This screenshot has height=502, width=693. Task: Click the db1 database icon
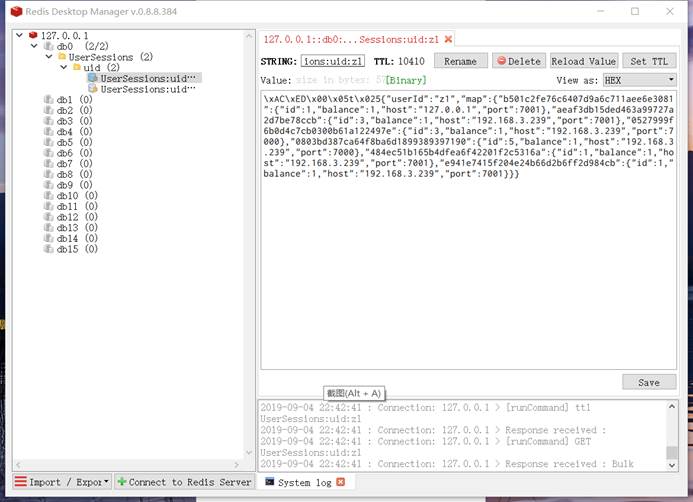pos(49,99)
